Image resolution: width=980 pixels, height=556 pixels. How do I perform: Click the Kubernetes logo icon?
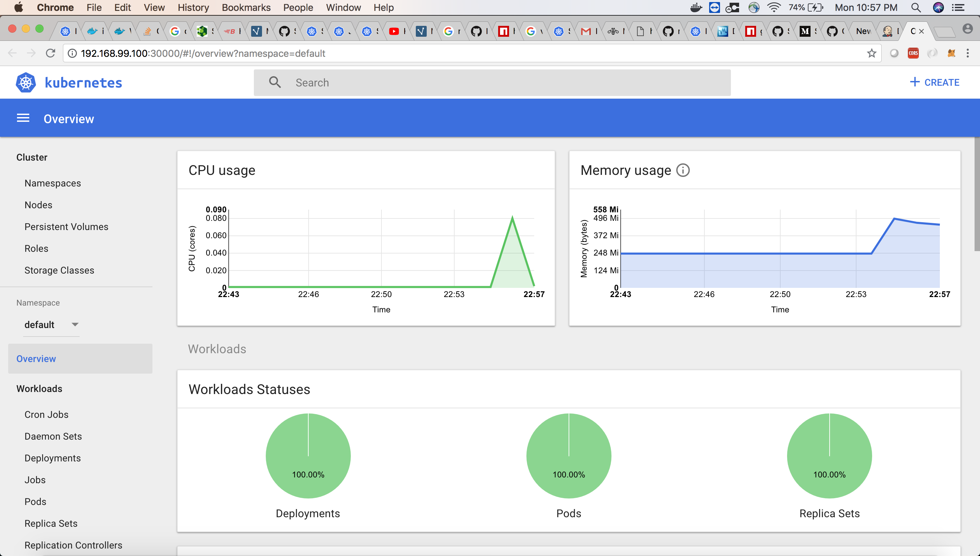pyautogui.click(x=26, y=82)
